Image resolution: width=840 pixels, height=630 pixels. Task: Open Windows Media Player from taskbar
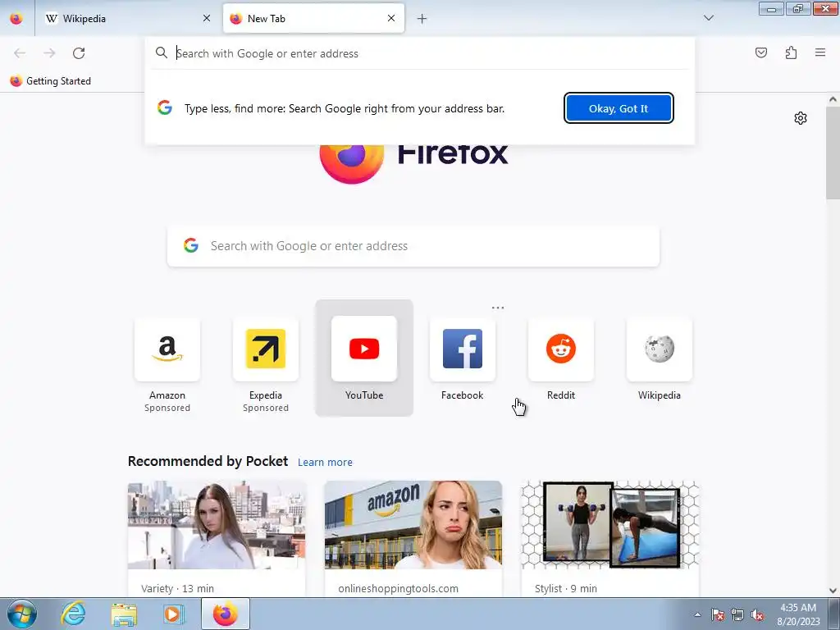point(172,614)
